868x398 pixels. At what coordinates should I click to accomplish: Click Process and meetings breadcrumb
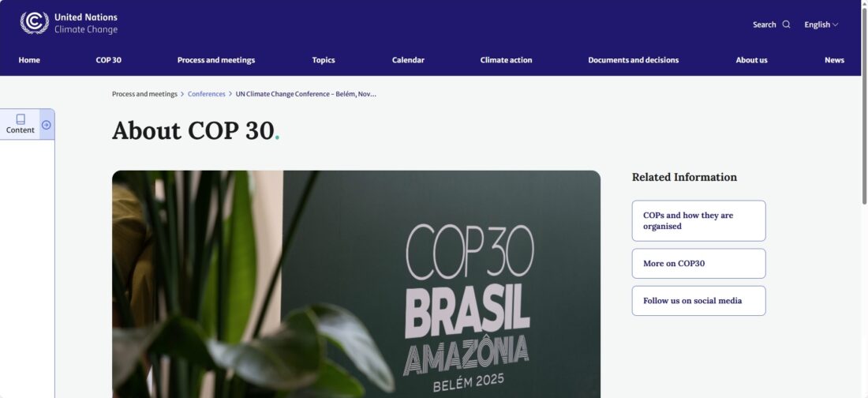pos(144,94)
